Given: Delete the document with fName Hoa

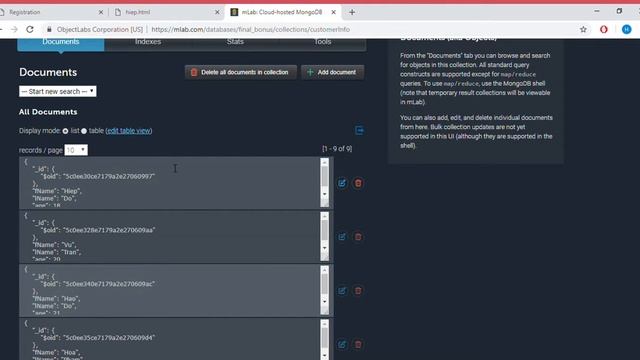Looking at the screenshot, I should coord(358,344).
